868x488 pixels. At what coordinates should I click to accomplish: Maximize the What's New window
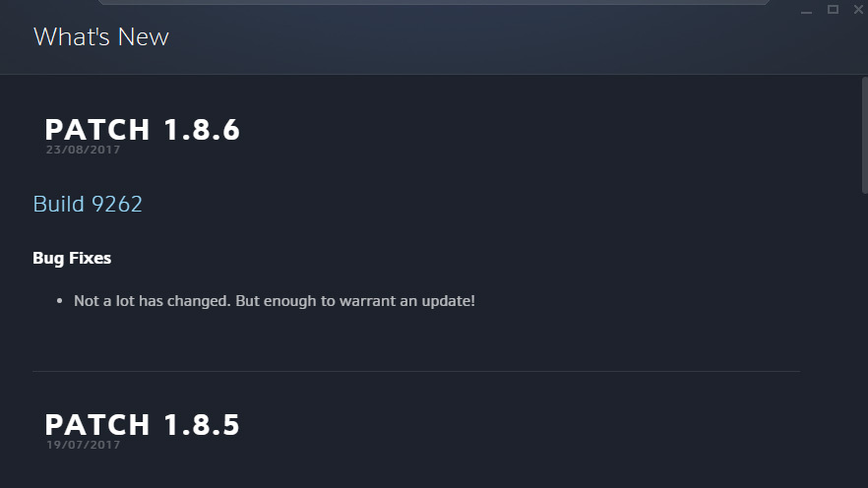click(x=833, y=10)
